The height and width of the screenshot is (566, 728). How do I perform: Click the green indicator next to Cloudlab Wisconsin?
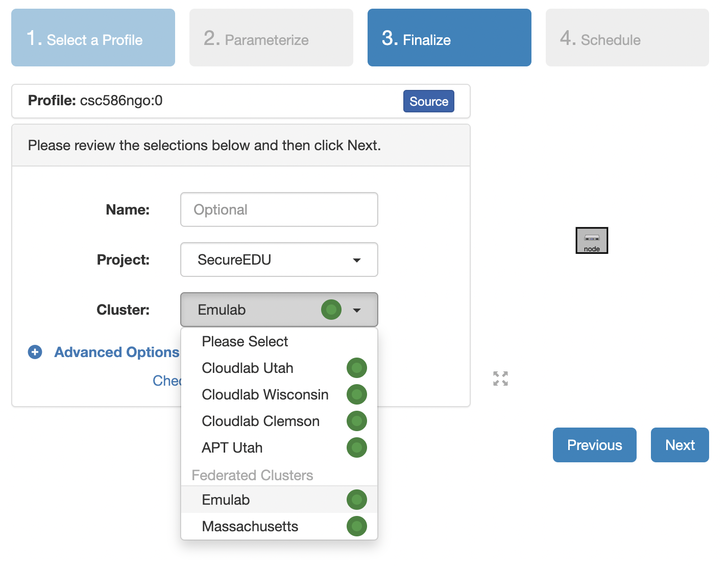pos(357,394)
